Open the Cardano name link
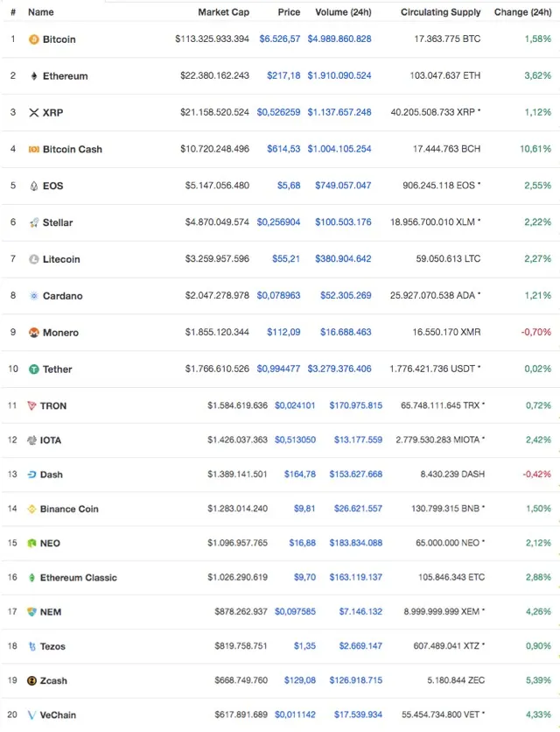Viewport: 560px width, 732px height. [x=62, y=296]
